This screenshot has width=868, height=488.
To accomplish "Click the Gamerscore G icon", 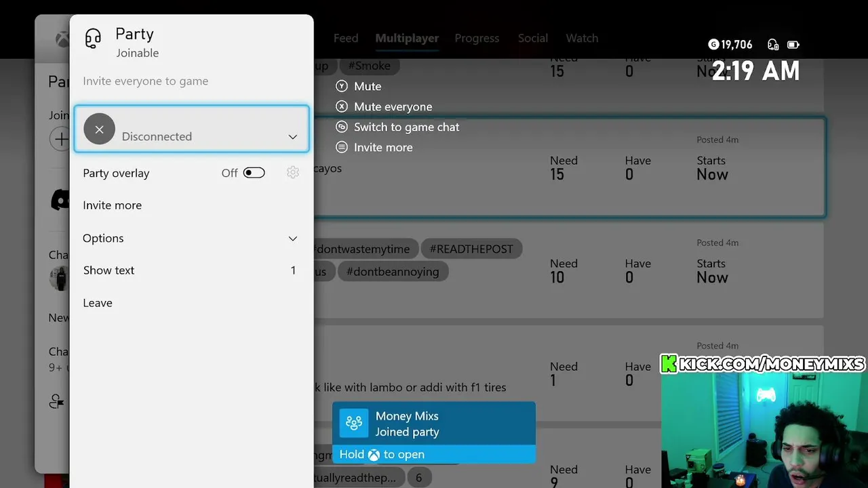I will pos(713,45).
